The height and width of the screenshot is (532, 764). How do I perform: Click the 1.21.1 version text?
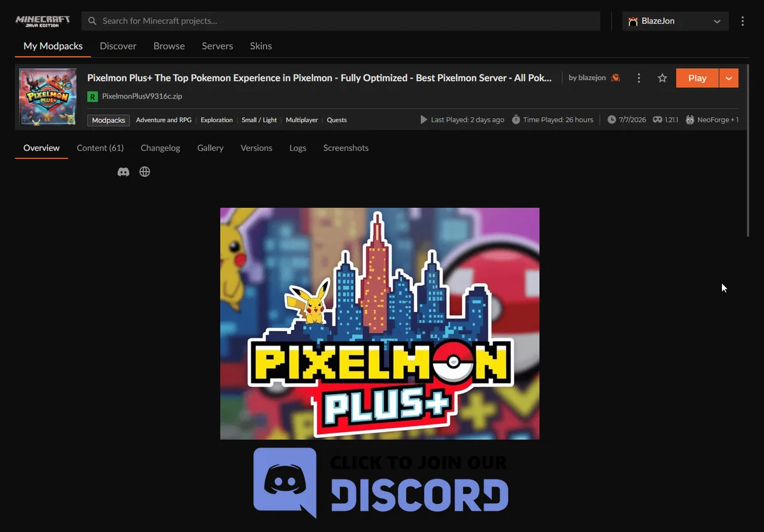click(x=672, y=120)
